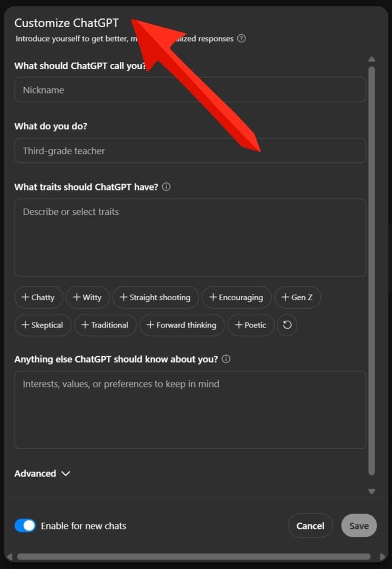392x569 pixels.
Task: Add the Skeptical trait chip
Action: [43, 325]
